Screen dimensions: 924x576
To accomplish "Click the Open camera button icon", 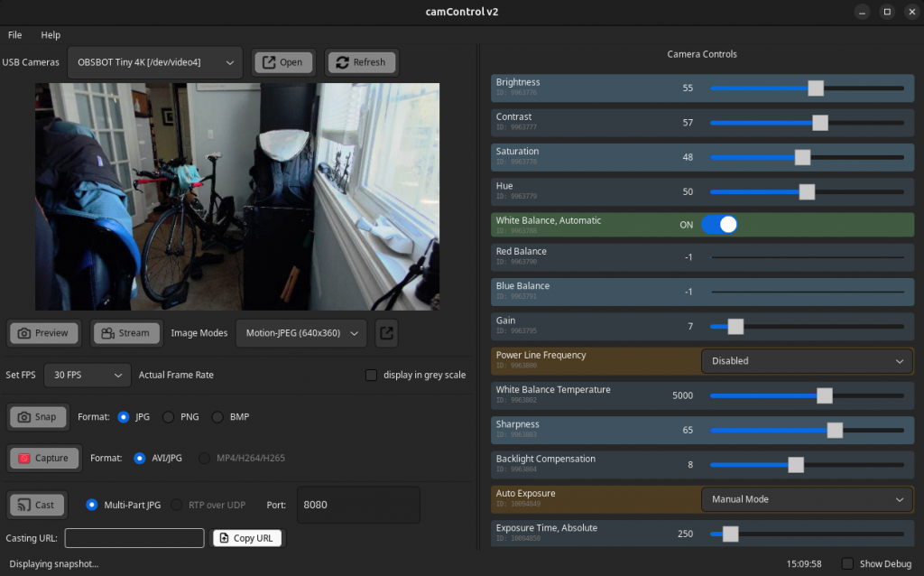I will coord(268,62).
